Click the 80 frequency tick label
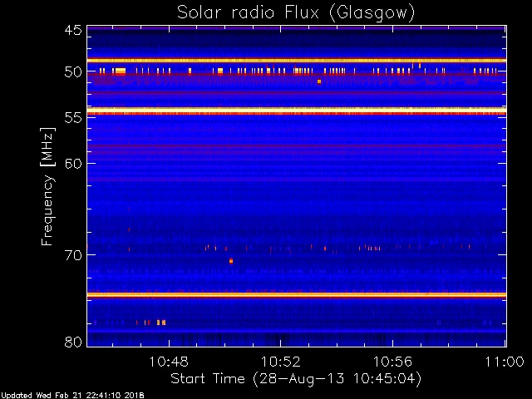 click(73, 342)
